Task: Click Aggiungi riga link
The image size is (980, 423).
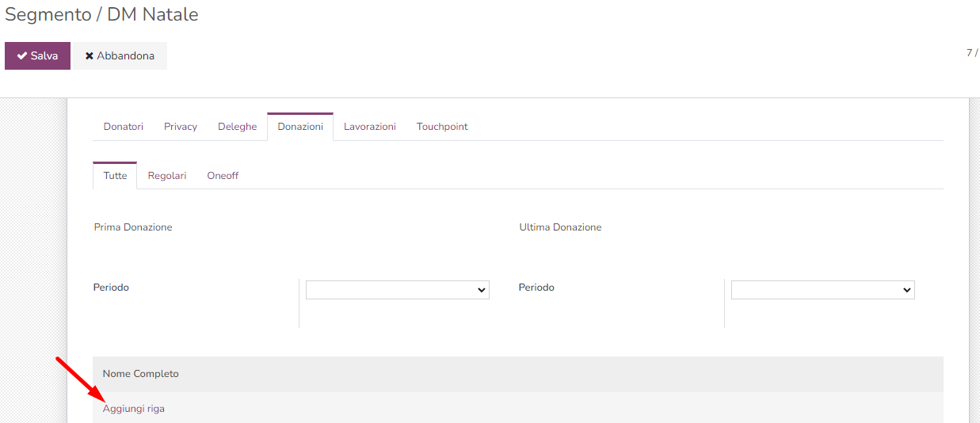Action: 134,409
